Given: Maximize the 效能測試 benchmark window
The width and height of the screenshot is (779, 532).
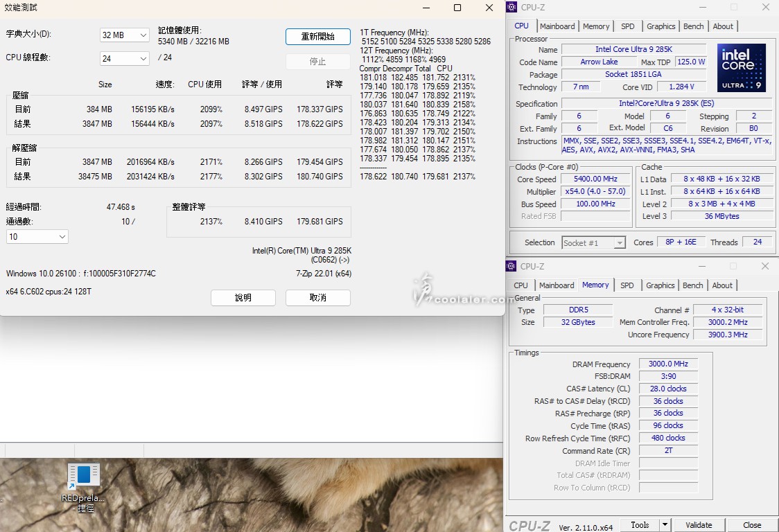Looking at the screenshot, I should 457,8.
